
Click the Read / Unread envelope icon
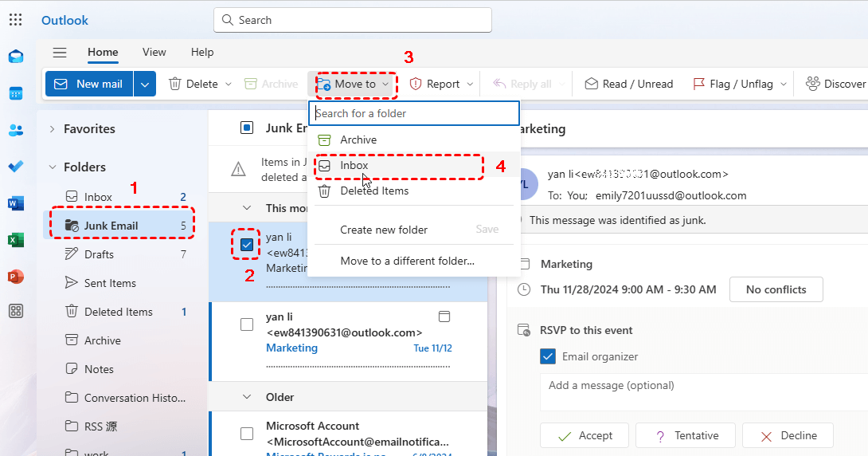(591, 84)
